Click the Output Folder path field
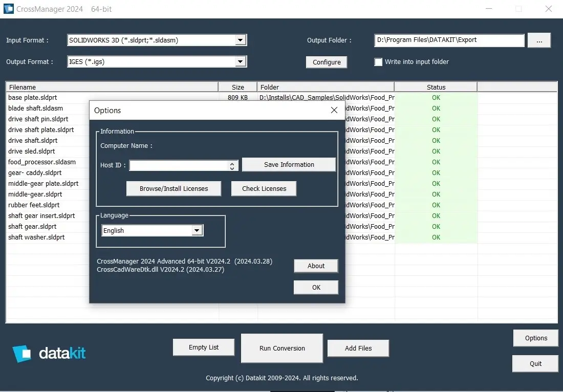This screenshot has height=392, width=563. 449,40
